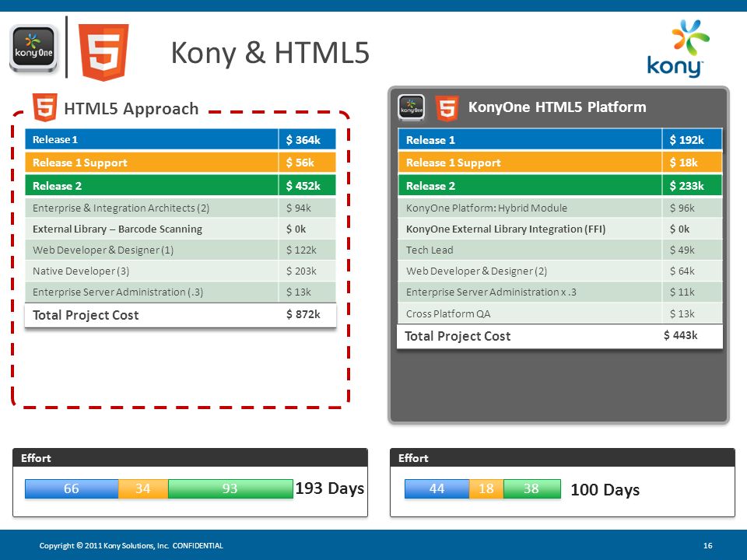Click 'Native Developer (3)' row
Viewport: 747px width, 560px height.
tap(180, 271)
